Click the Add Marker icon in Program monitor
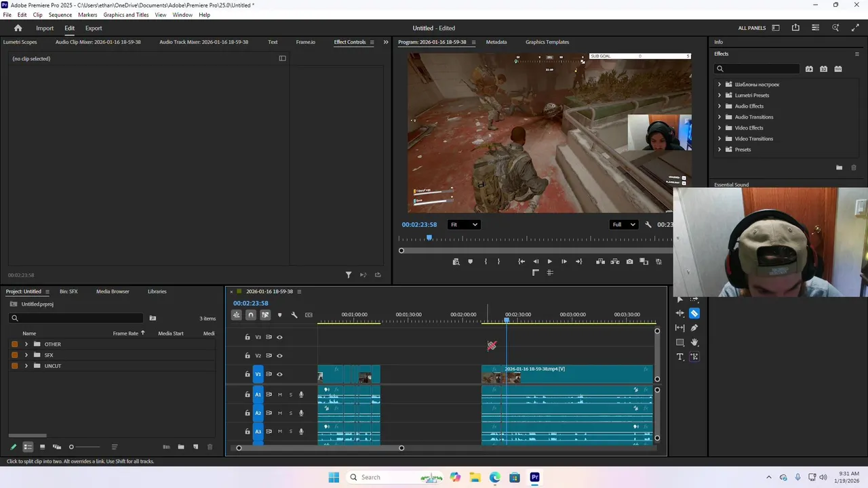The height and width of the screenshot is (488, 868). pos(470,262)
